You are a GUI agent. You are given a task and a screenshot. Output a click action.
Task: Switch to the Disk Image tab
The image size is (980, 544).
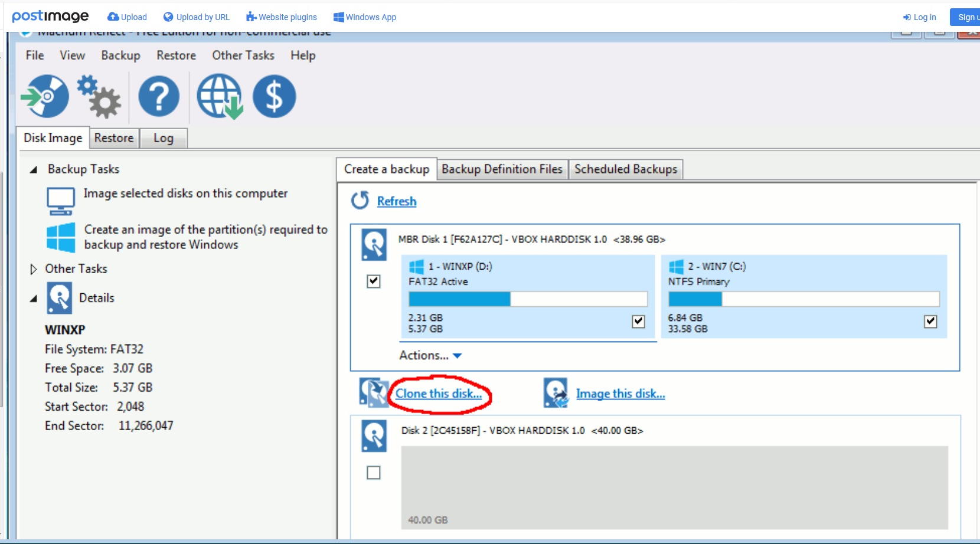(x=53, y=137)
